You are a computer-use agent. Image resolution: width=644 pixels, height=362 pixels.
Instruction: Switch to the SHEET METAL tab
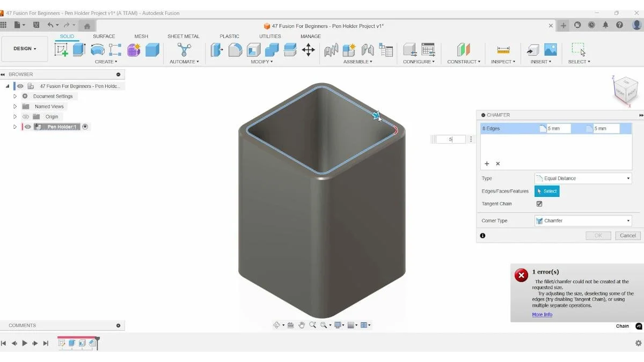(184, 36)
